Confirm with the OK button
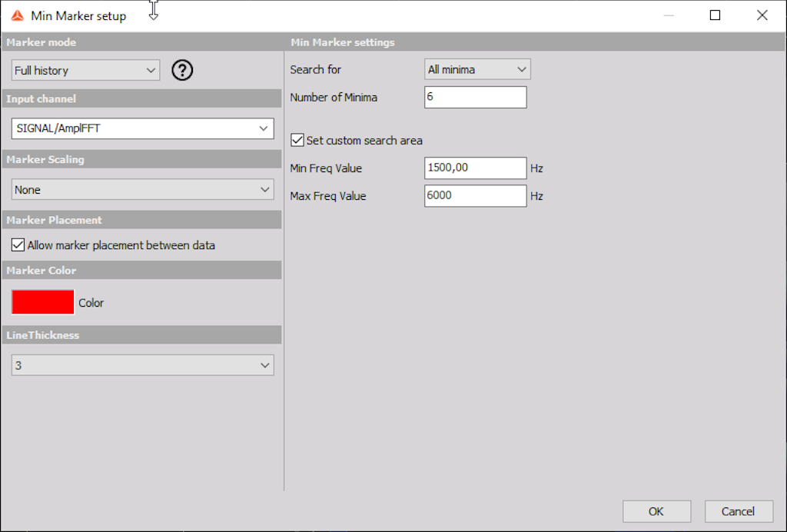 656,511
